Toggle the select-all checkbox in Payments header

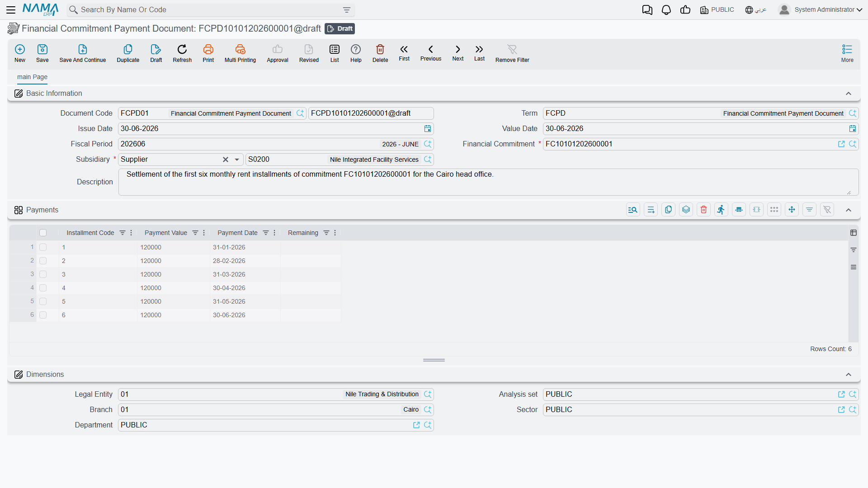[43, 233]
